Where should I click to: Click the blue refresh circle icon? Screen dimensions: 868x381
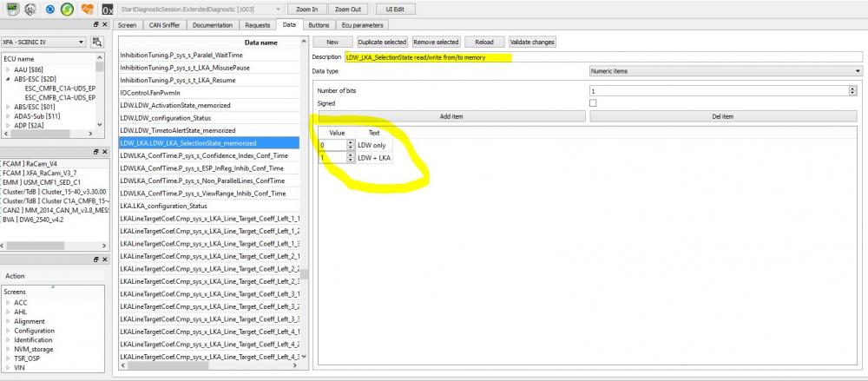[49, 9]
